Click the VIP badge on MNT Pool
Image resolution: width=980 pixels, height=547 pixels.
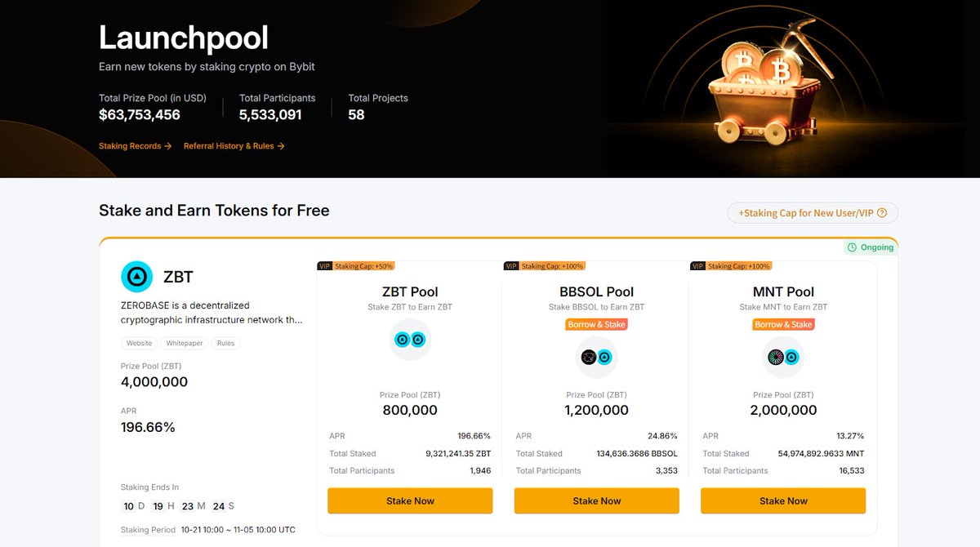click(x=697, y=266)
